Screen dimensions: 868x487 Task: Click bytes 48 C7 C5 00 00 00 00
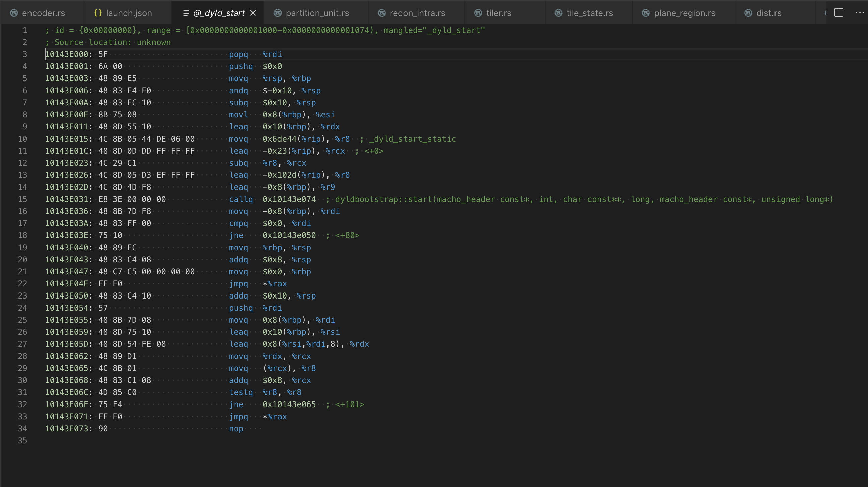pos(146,272)
